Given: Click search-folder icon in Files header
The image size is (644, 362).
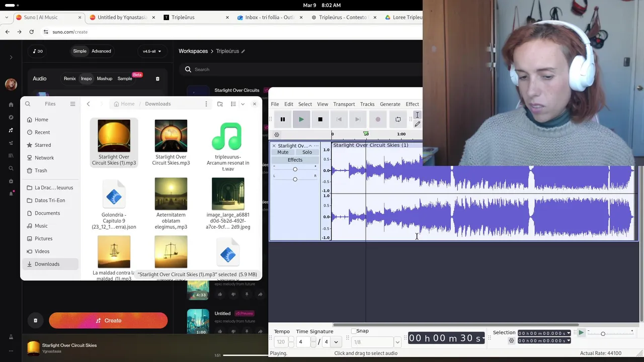Looking at the screenshot, I should [220, 104].
